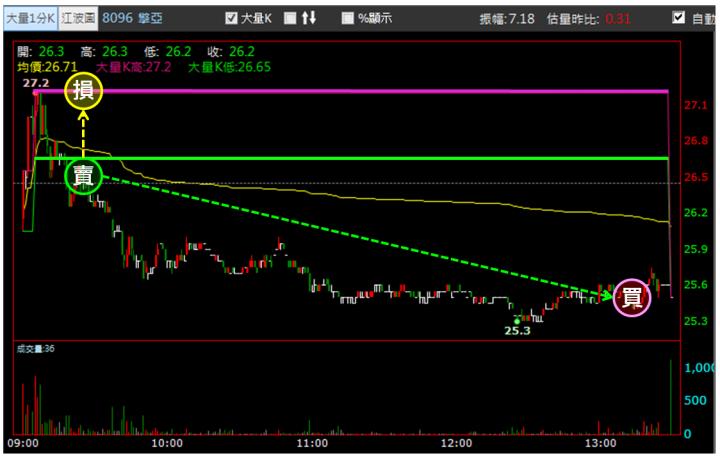
Task: Toggle the 自動 checkbox at top right
Action: point(678,17)
